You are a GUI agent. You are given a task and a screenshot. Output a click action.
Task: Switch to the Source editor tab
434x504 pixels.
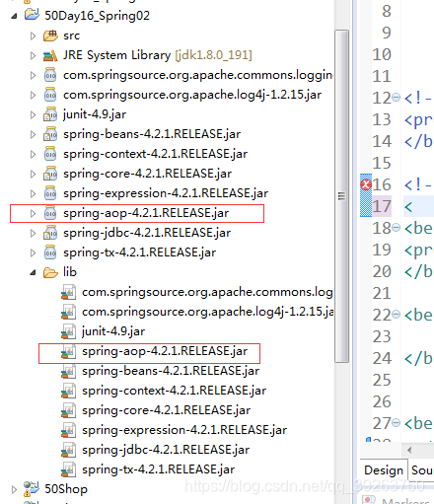tap(421, 470)
